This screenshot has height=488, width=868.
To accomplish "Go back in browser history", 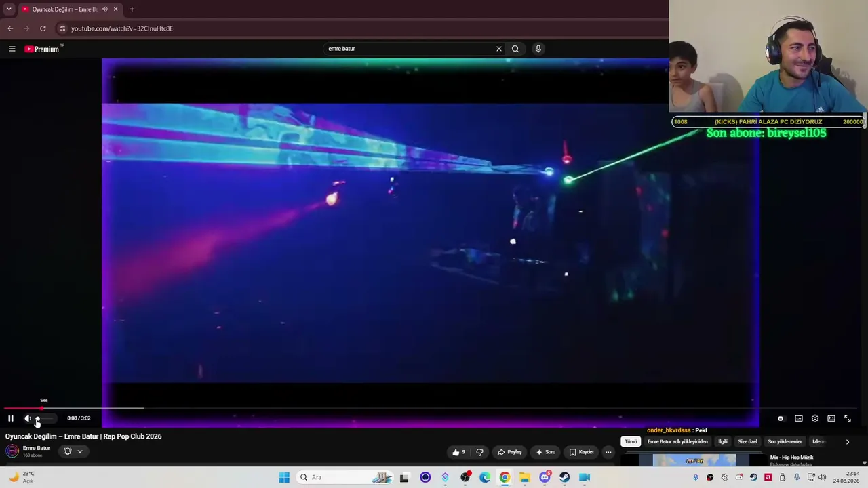I will coord(10,28).
